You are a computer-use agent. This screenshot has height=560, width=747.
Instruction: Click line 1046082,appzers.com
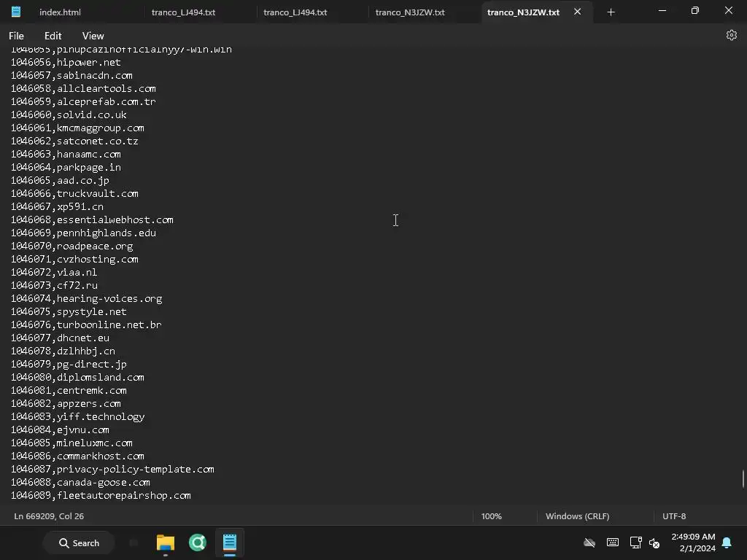[x=66, y=404]
